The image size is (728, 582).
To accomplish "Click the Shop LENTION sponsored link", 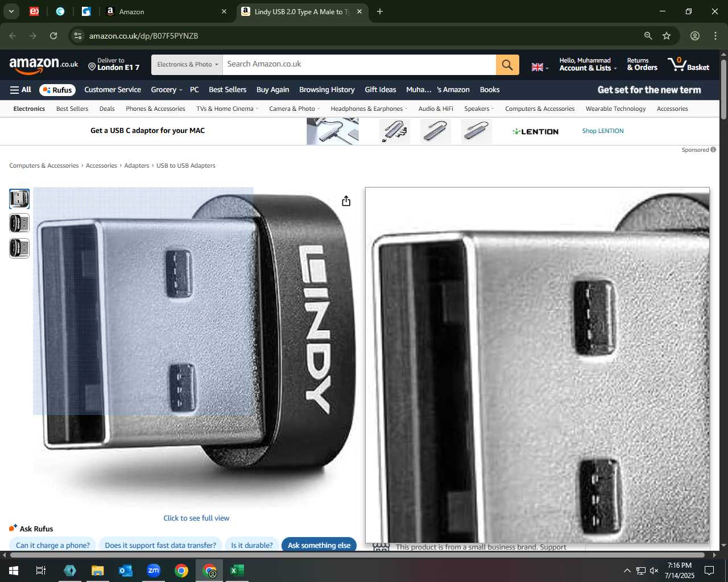I will coord(603,131).
